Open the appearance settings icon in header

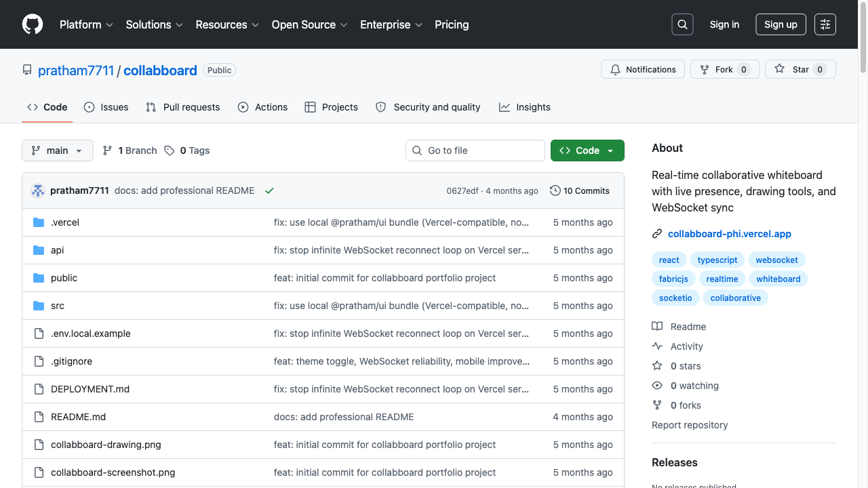[x=825, y=24]
